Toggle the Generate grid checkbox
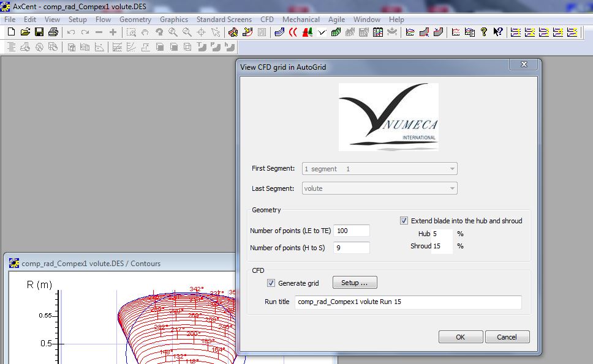This screenshot has height=364, width=593. [271, 283]
